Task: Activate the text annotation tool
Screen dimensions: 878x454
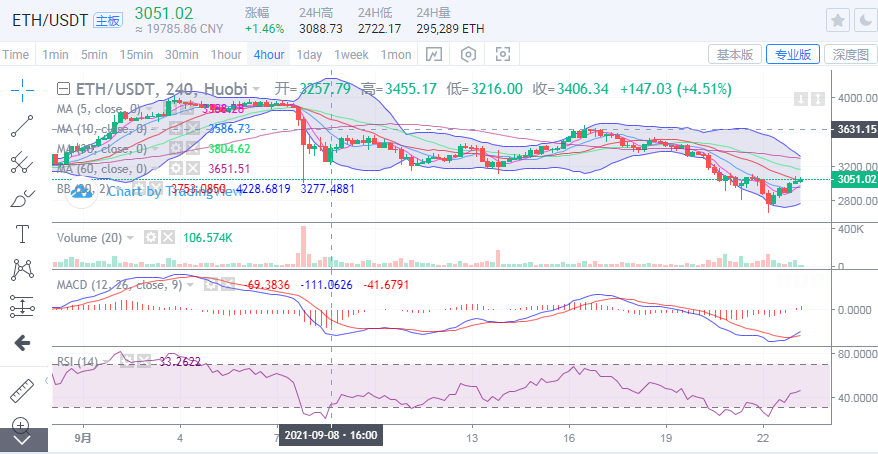Action: click(22, 235)
